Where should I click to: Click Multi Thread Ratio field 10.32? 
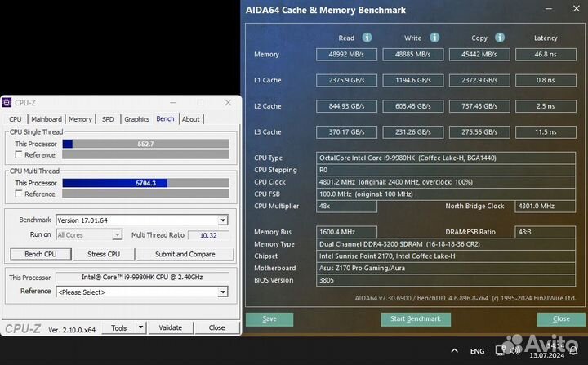pos(208,235)
